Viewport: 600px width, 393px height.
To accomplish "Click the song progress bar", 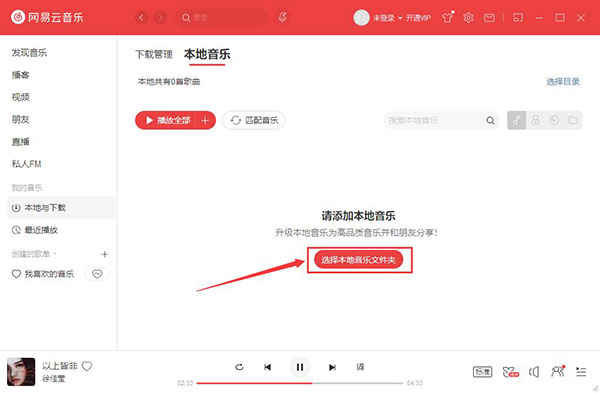I will (300, 383).
